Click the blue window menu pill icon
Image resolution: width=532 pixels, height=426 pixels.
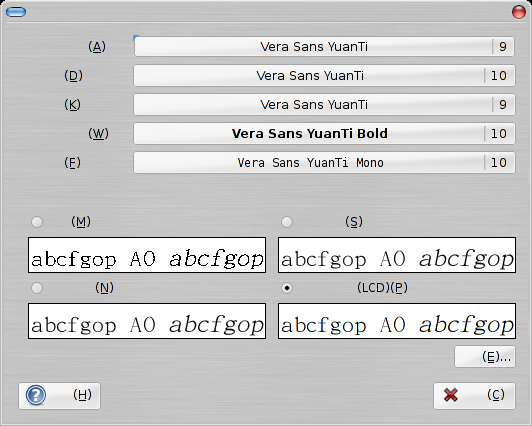(16, 12)
